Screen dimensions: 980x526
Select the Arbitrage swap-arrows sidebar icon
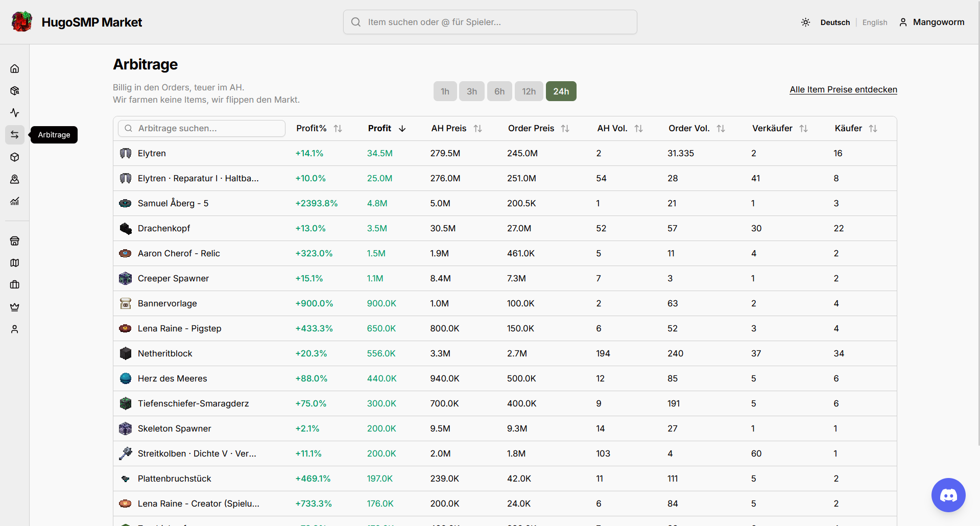pyautogui.click(x=15, y=135)
